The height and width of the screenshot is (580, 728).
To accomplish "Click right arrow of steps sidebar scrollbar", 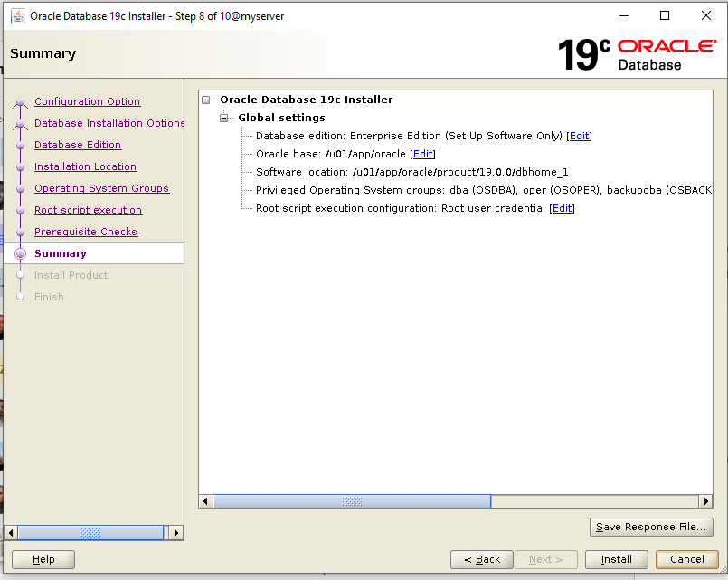I will pos(176,533).
